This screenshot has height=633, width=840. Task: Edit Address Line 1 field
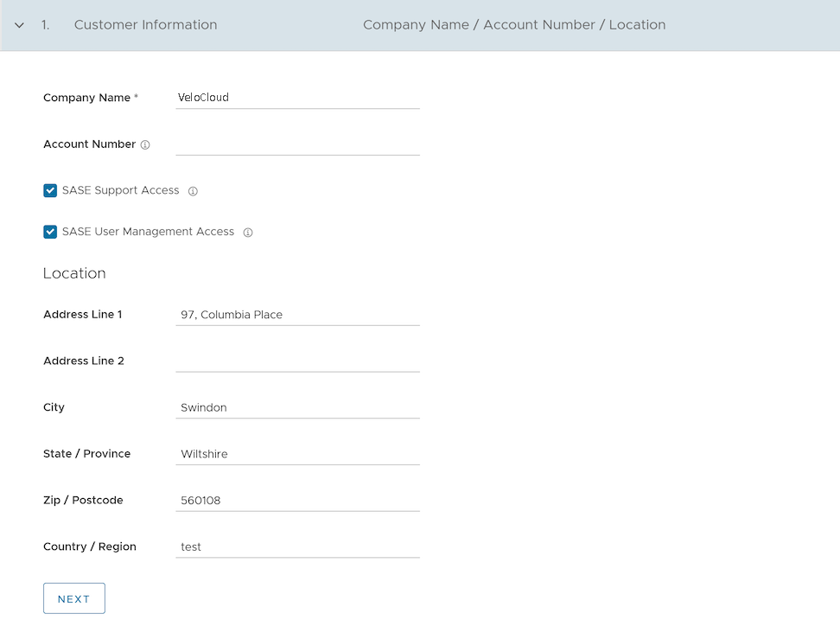(298, 315)
